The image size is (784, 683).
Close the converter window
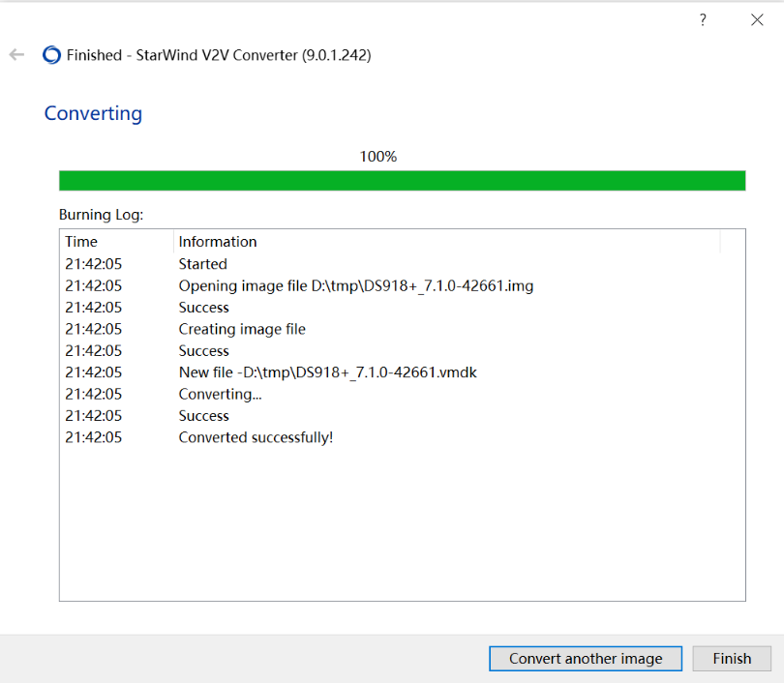(x=757, y=20)
